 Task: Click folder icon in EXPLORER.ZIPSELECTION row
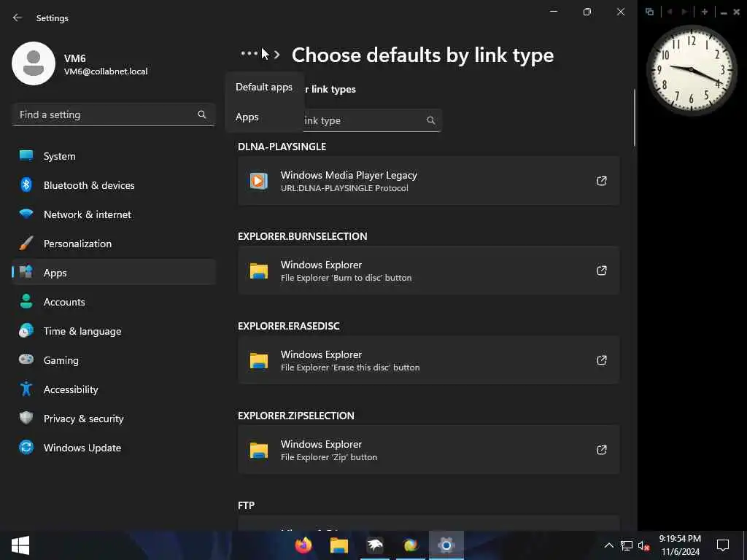coord(259,450)
